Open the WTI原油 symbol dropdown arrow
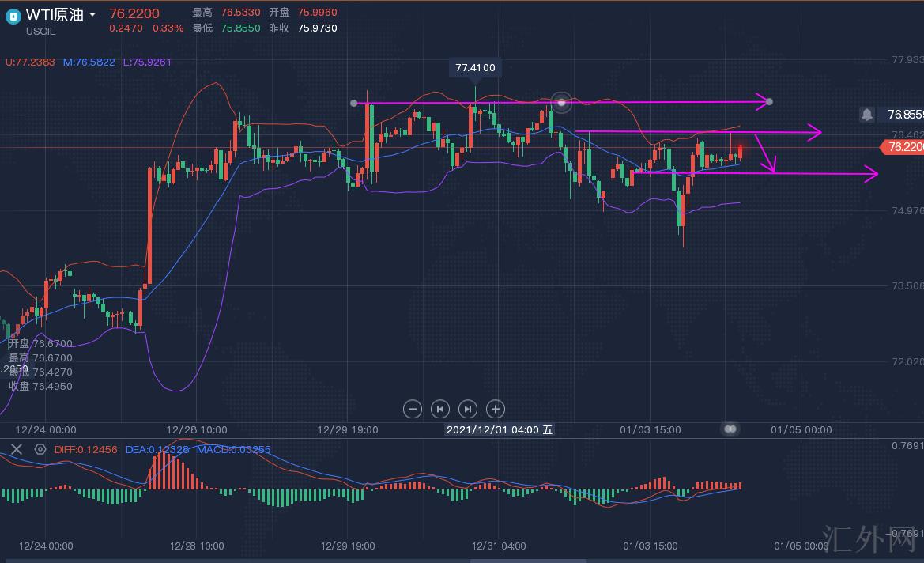 pyautogui.click(x=92, y=15)
